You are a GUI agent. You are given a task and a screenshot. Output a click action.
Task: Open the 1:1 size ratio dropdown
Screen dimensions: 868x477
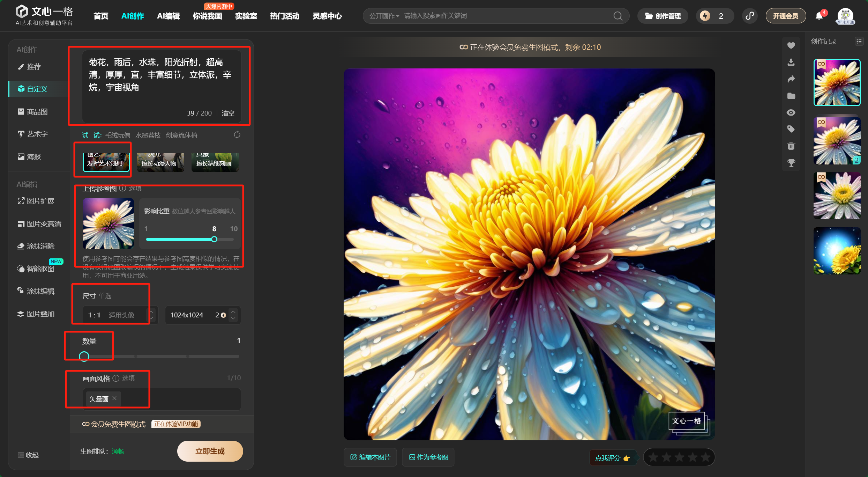(x=120, y=315)
